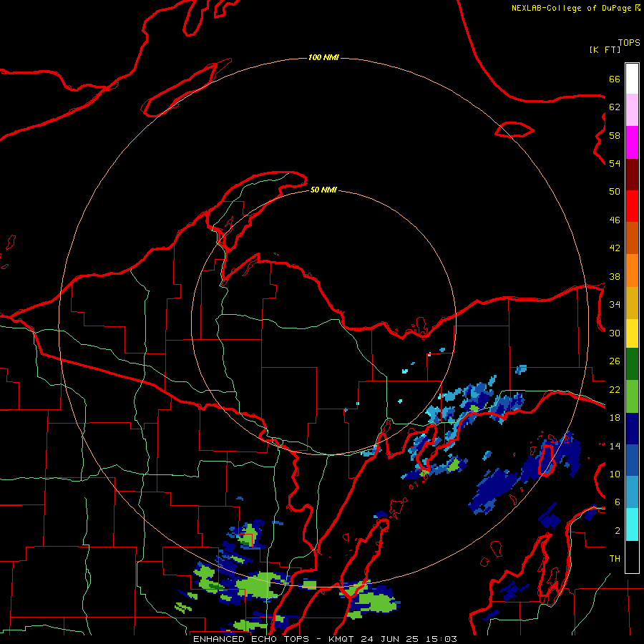This screenshot has height=644, width=644.
Task: Pick the light blue legend swatch
Action: (x=632, y=492)
